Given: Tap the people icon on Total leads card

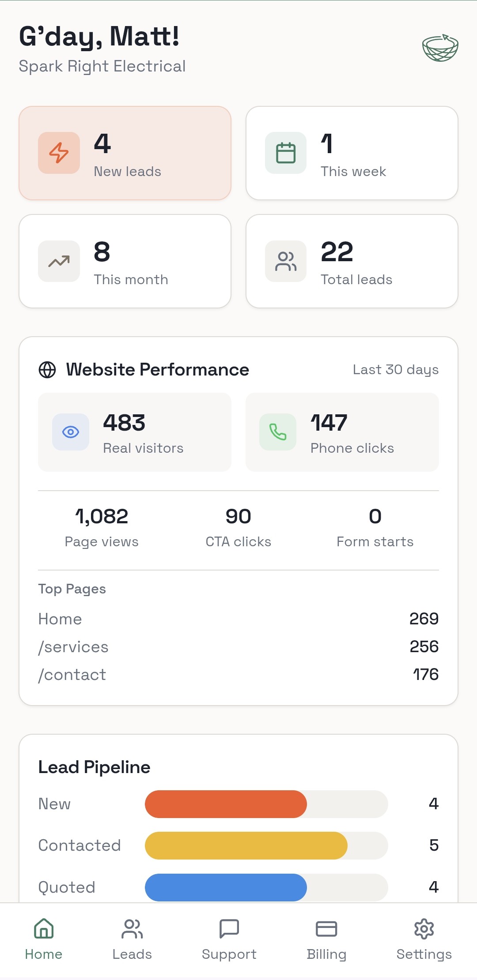Looking at the screenshot, I should point(285,261).
